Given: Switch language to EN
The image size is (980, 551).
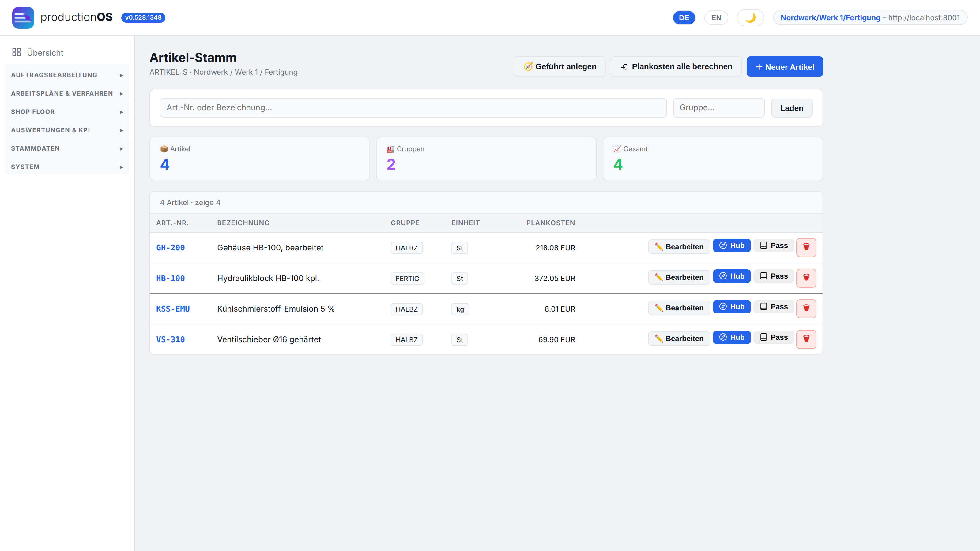Looking at the screenshot, I should (716, 17).
